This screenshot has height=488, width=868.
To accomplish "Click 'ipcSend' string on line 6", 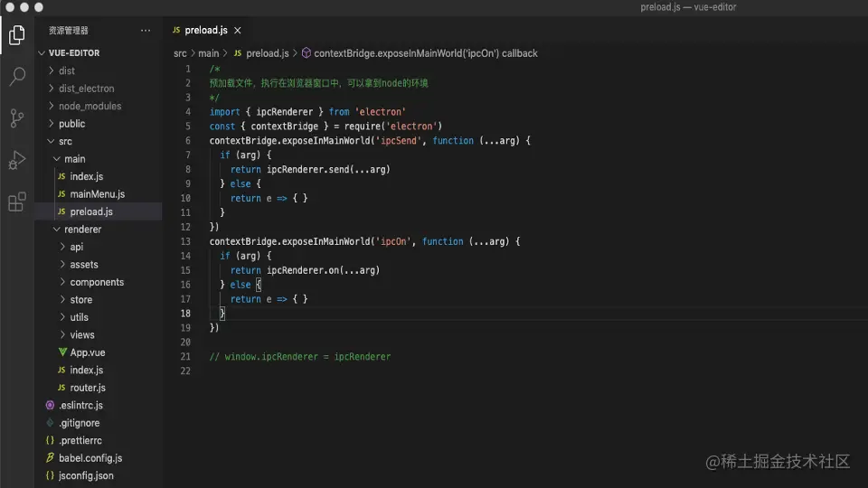I will [x=399, y=141].
